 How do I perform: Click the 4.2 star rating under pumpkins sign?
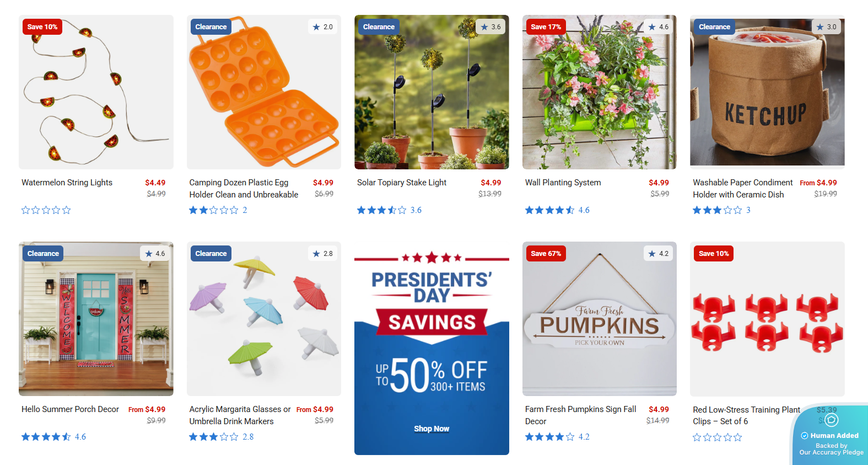point(557,437)
